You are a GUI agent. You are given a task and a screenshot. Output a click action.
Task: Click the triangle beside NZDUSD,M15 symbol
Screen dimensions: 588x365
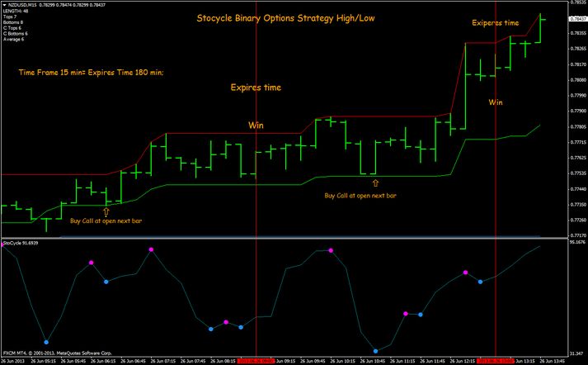point(4,5)
